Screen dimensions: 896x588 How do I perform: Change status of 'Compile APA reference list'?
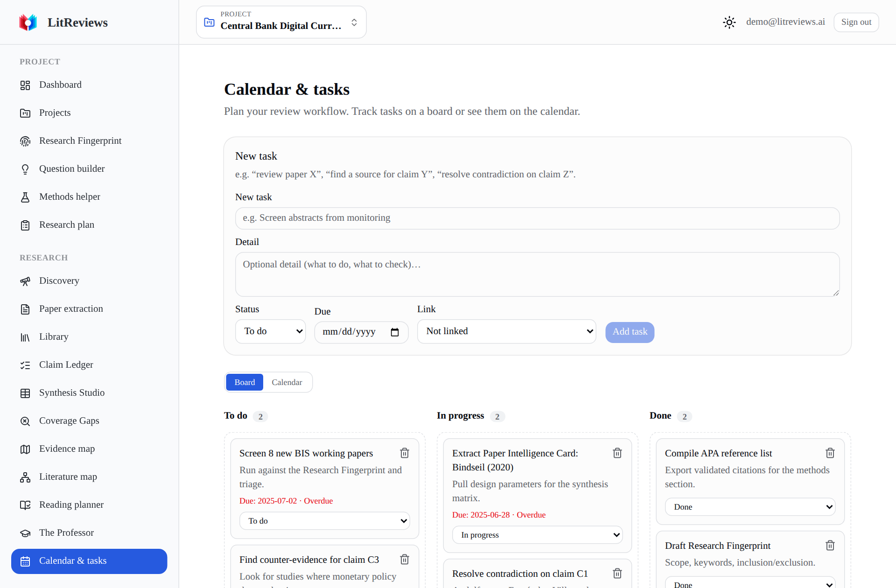tap(750, 507)
